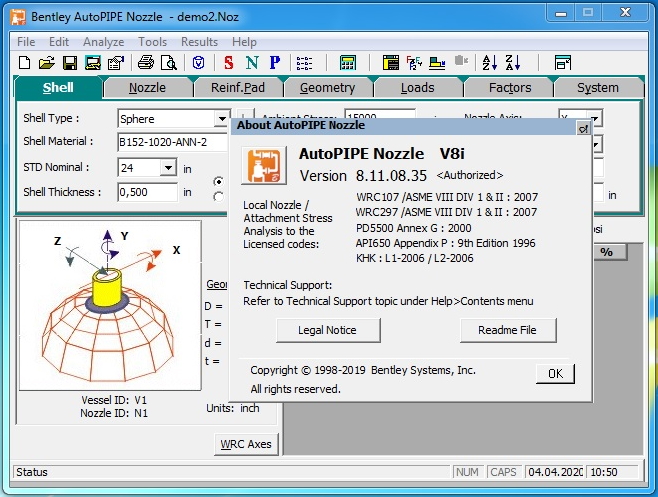Select the lower radio button beside Shell Thickness
This screenshot has height=497, width=658.
pos(218,196)
